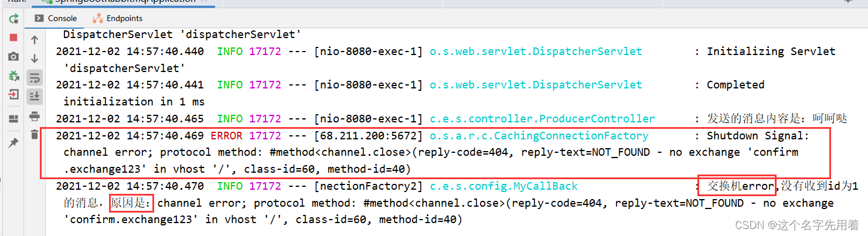
Task: Click the timestamp 2021-12-02 14:57:40.470
Action: click(130, 186)
